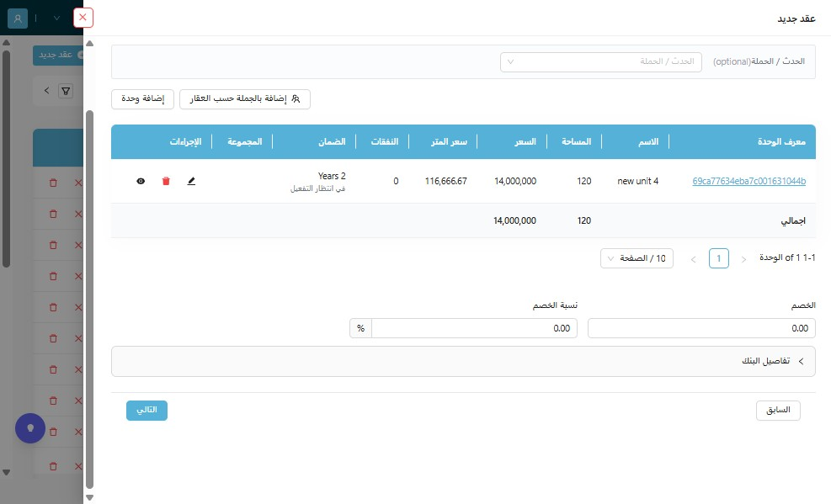Click the % suffix on the discount percentage field
Viewport: 831px width, 504px height.
tap(361, 328)
